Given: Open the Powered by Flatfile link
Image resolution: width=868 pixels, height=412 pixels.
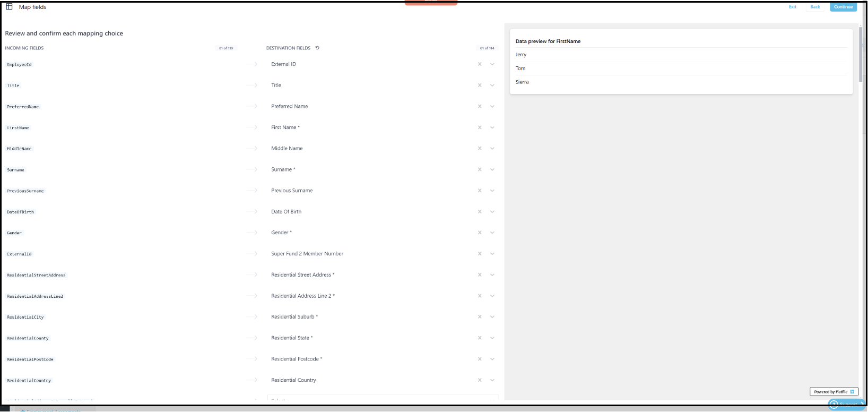Looking at the screenshot, I should coord(834,392).
